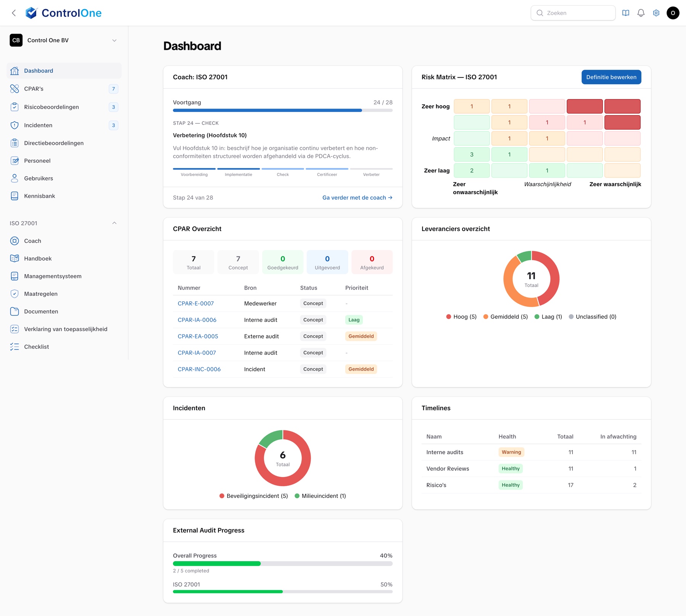This screenshot has height=616, width=686.
Task: Click risk matrix cell showing 3
Action: [472, 155]
